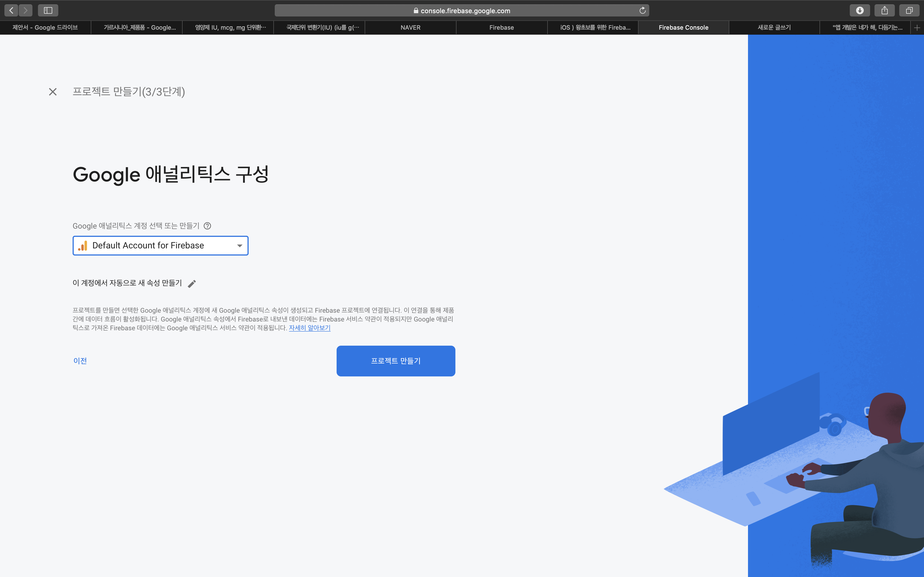Switch to 제안서 - Google 드라이브 tab
Viewport: 924px width, 577px height.
(45, 27)
